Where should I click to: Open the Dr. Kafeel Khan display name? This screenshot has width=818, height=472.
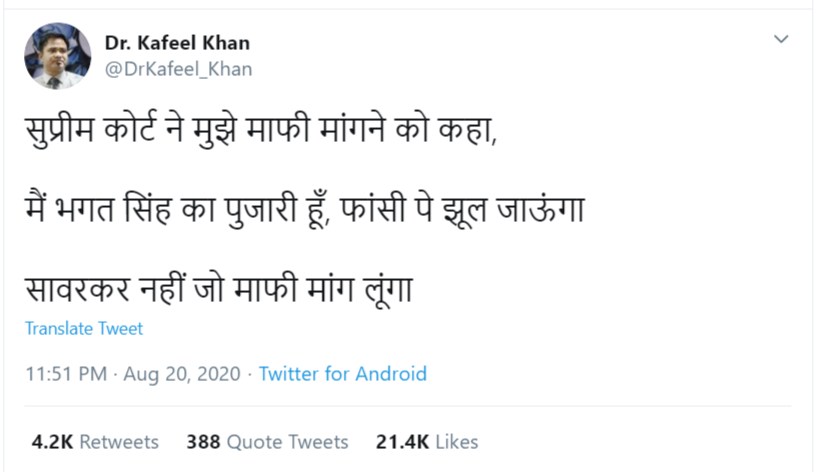pyautogui.click(x=177, y=43)
